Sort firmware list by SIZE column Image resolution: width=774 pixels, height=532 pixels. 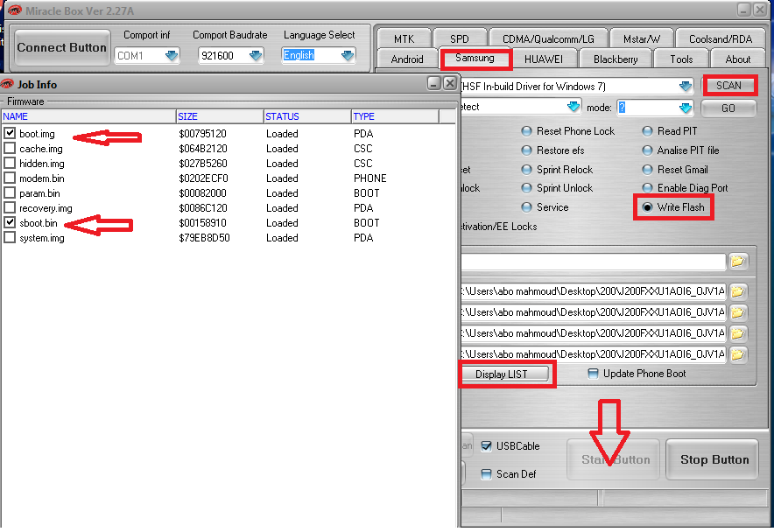click(220, 116)
